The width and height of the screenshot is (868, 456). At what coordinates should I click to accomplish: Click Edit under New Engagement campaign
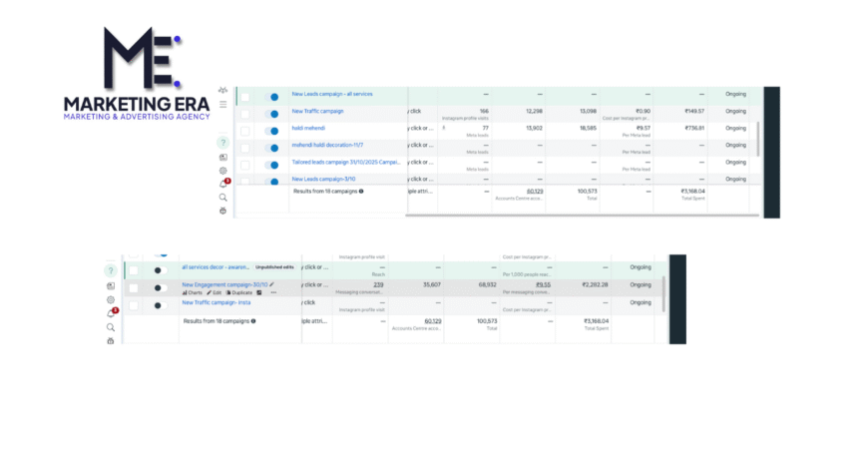point(216,292)
